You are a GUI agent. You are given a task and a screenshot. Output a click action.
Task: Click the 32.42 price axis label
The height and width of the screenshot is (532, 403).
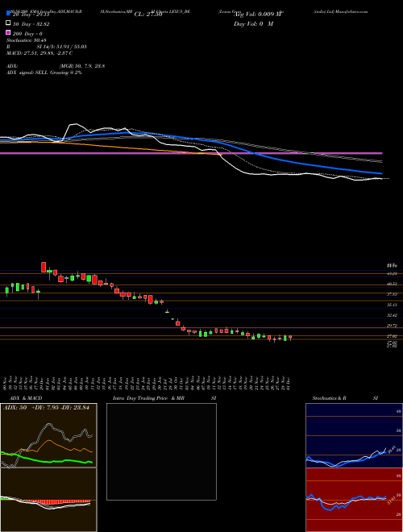[x=393, y=315]
